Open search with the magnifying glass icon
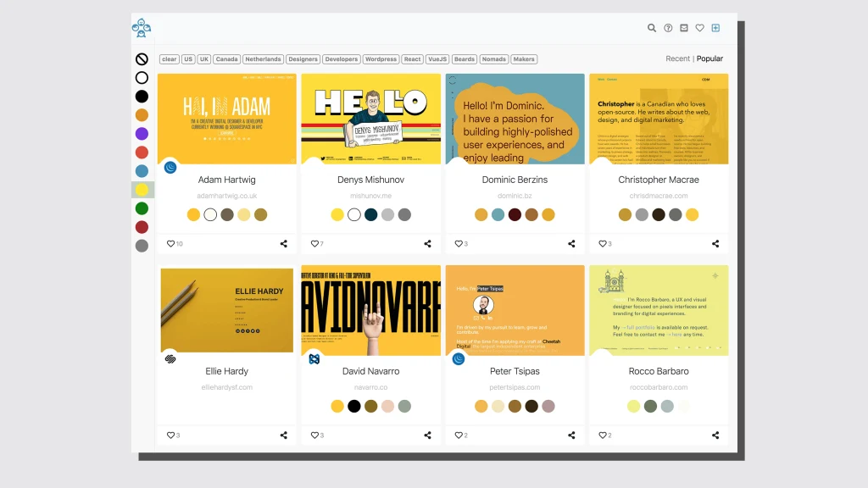868x488 pixels. 652,28
